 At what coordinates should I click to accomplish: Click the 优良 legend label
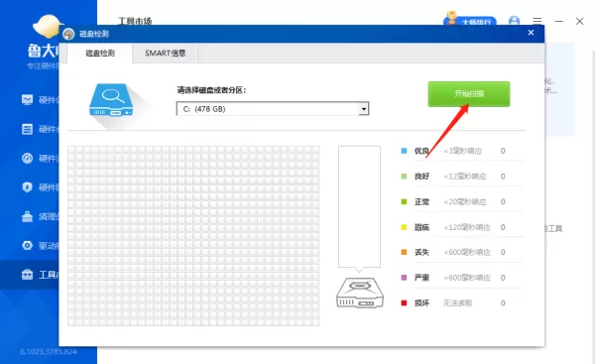[x=421, y=151]
